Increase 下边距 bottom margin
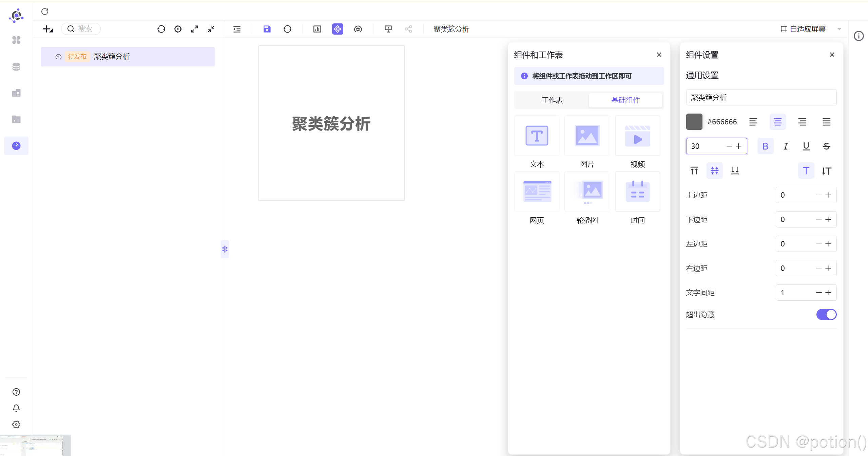 click(x=828, y=219)
